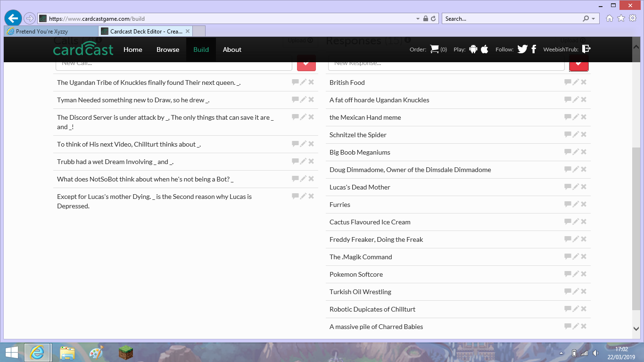The height and width of the screenshot is (362, 644).
Task: Go to the Home nav item
Action: tap(133, 49)
